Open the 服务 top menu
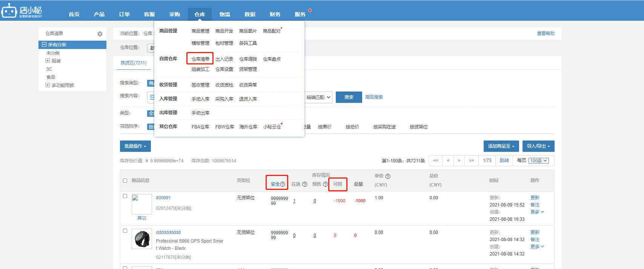The height and width of the screenshot is (269, 644). [x=300, y=14]
